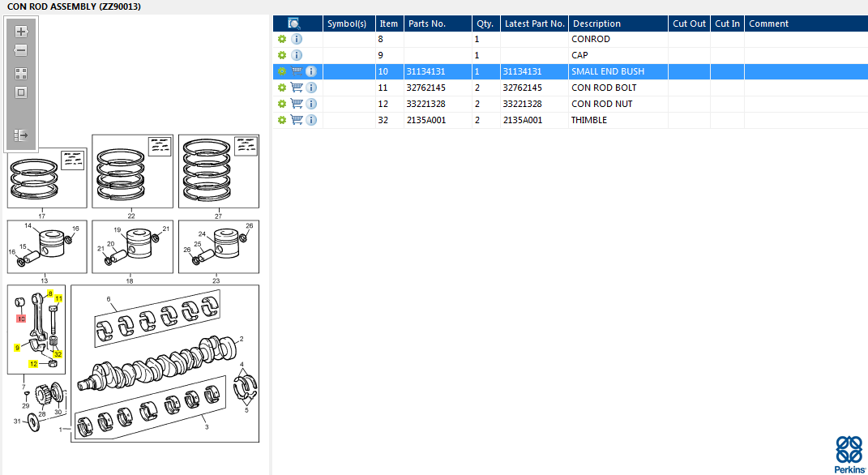868x475 pixels.
Task: Select the CAP description cell
Action: (x=618, y=55)
